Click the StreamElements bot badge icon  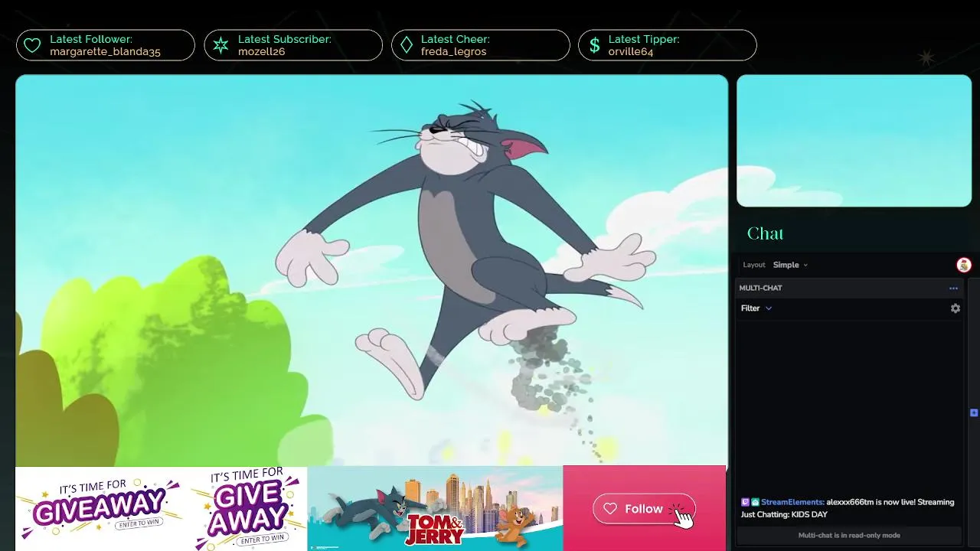click(755, 502)
